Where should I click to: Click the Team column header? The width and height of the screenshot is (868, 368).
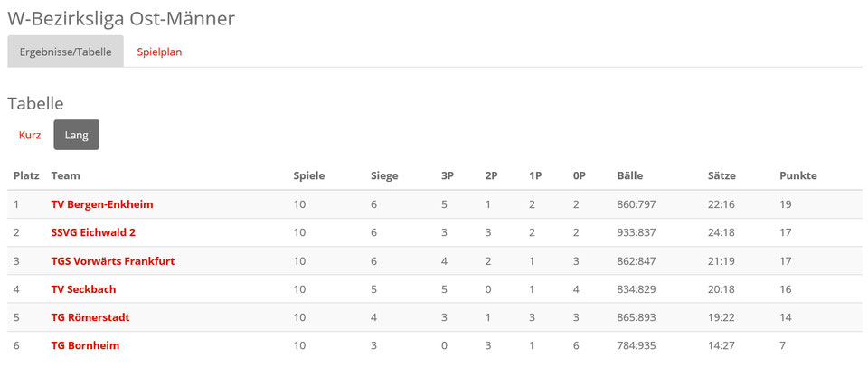point(65,176)
